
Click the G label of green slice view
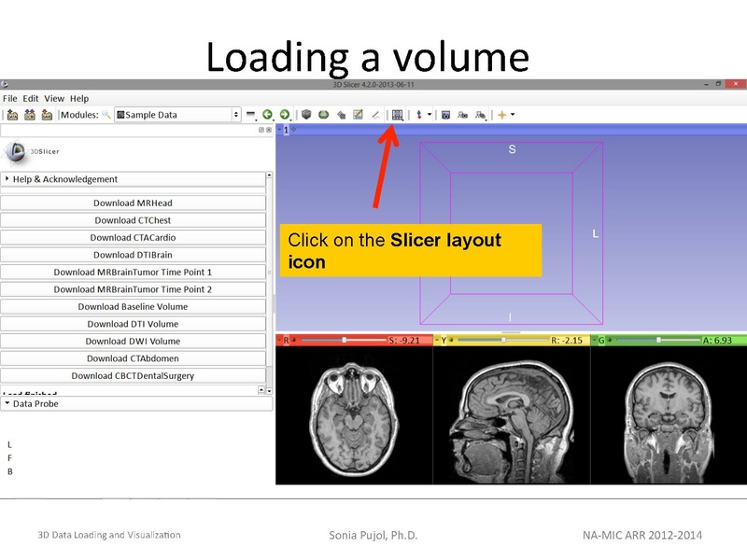pos(601,341)
